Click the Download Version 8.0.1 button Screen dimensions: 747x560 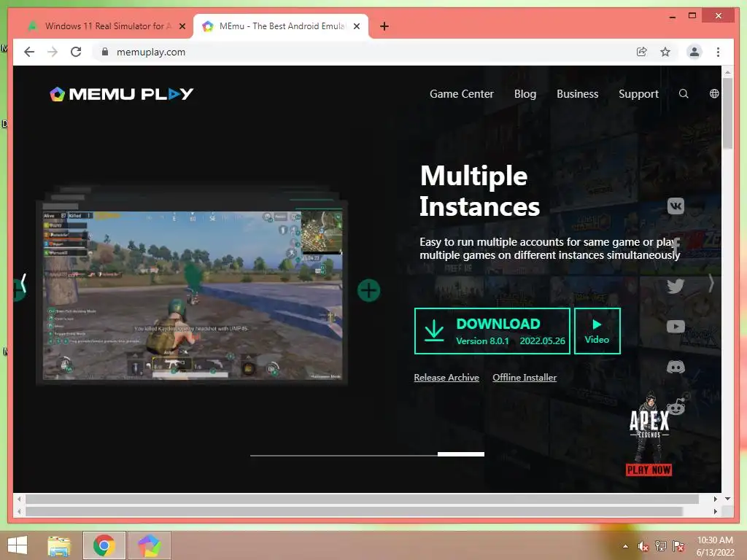click(x=492, y=331)
